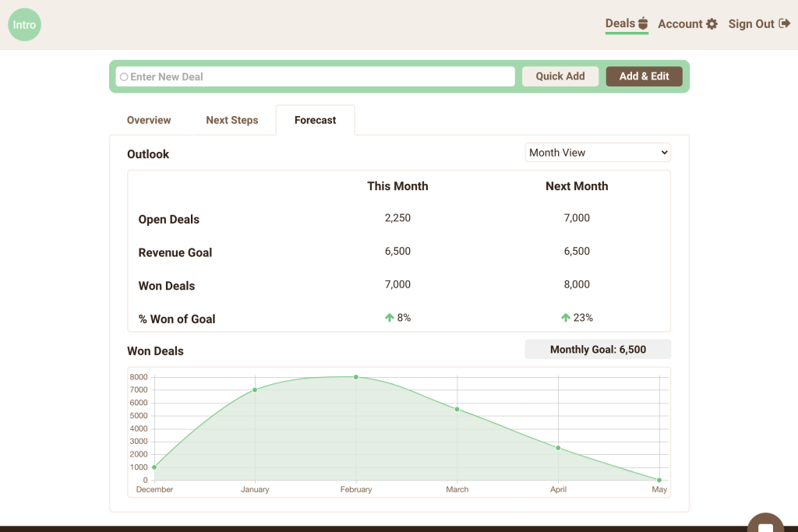Open the Deals navigation link
The image size is (798, 532).
[627, 24]
